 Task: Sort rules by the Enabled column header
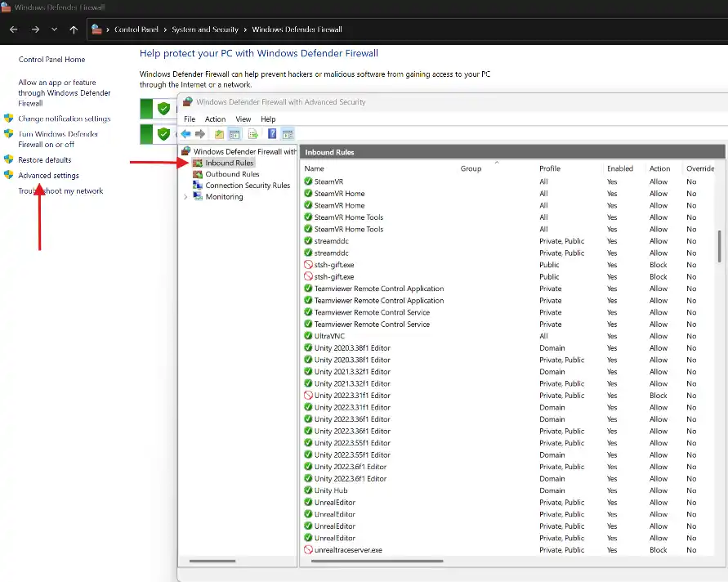click(620, 168)
